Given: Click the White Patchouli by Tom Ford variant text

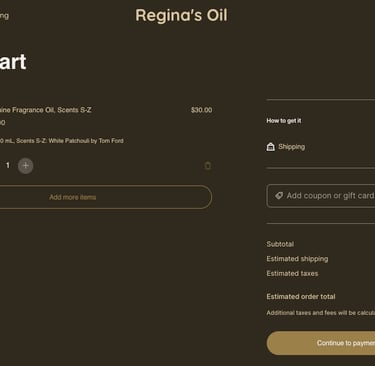Looking at the screenshot, I should [x=86, y=141].
